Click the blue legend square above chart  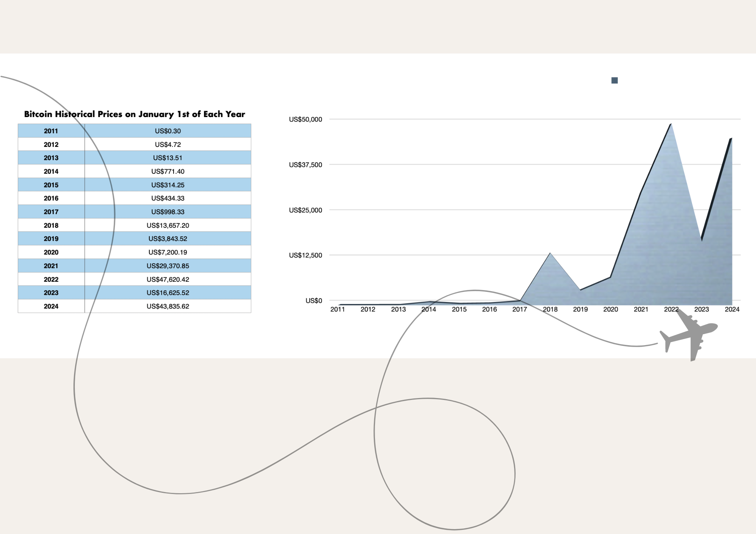click(615, 80)
